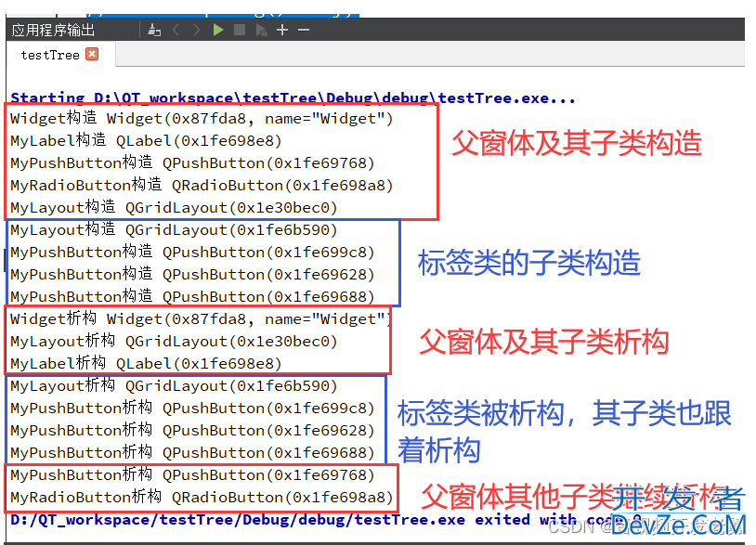The height and width of the screenshot is (545, 756).
Task: Click the green re-run application button
Action: click(x=218, y=31)
